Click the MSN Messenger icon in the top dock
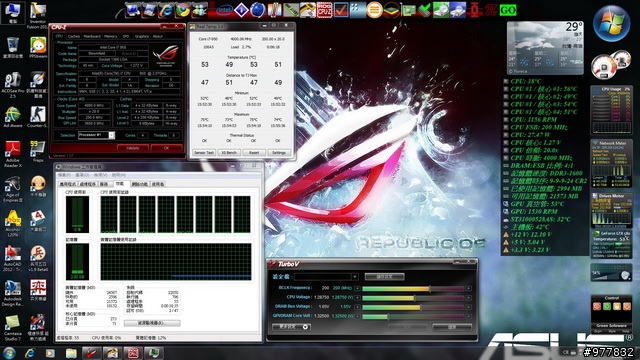The height and width of the screenshot is (360, 640). 199,10
